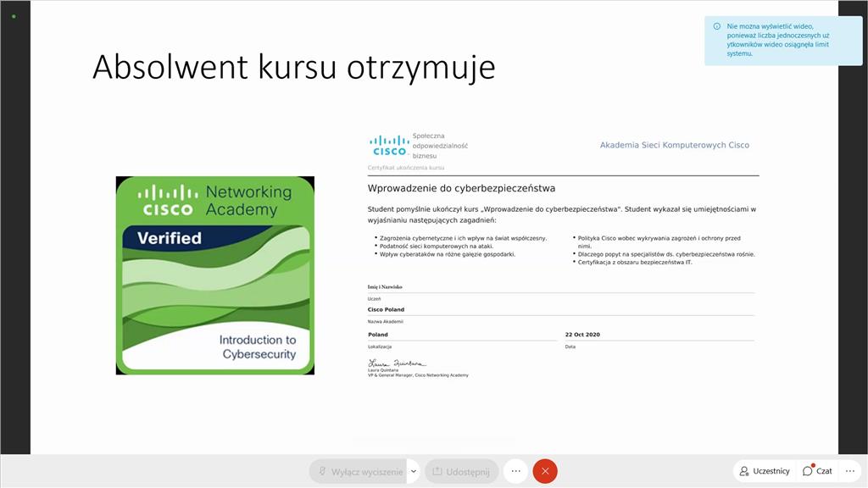Click the "Nazwa Akademii" caption
This screenshot has height=488, width=868.
pyautogui.click(x=386, y=321)
